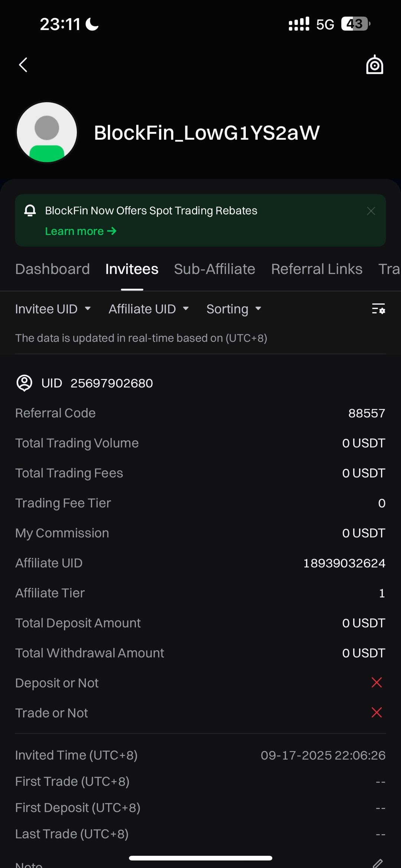The height and width of the screenshot is (868, 401).
Task: Edit the note with pencil icon
Action: [378, 863]
